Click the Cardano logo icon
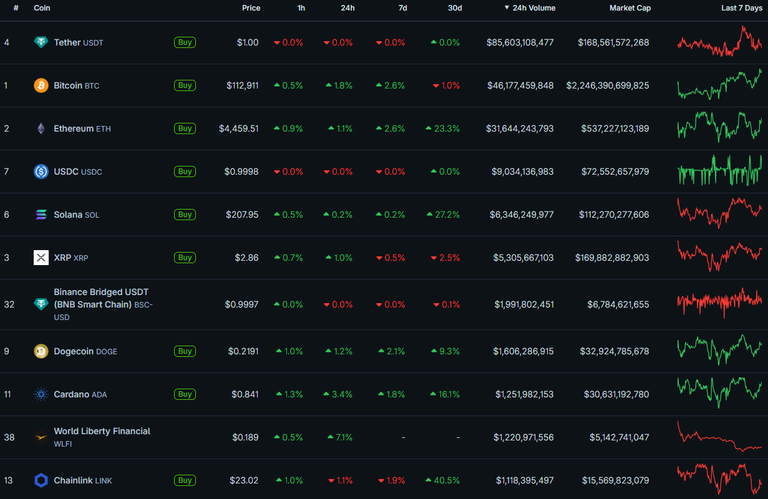Screen dimensions: 768x499 click(x=41, y=394)
